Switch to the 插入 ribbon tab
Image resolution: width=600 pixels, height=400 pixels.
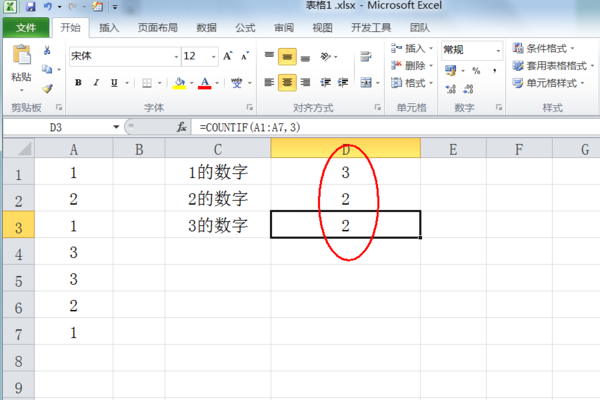coord(109,28)
